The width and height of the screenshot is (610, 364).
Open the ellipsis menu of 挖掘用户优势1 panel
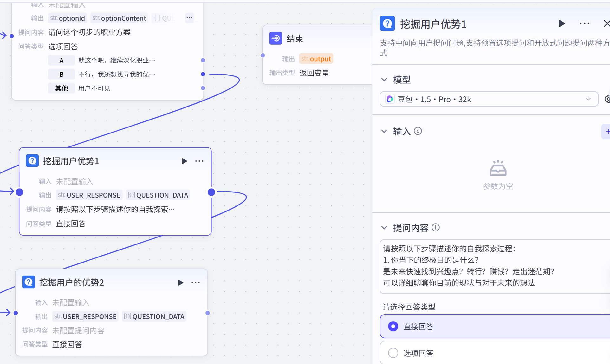click(584, 23)
